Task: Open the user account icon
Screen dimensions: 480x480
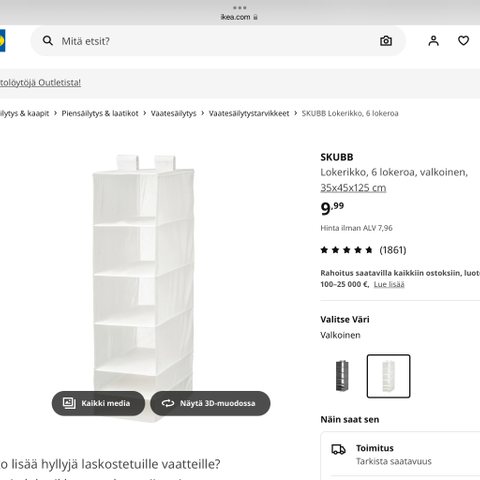Action: click(x=433, y=41)
